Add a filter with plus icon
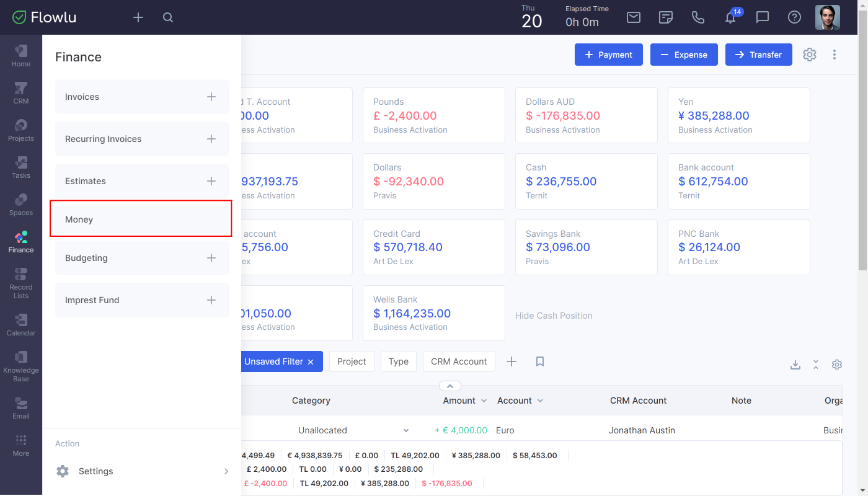Image resolution: width=868 pixels, height=496 pixels. 511,361
